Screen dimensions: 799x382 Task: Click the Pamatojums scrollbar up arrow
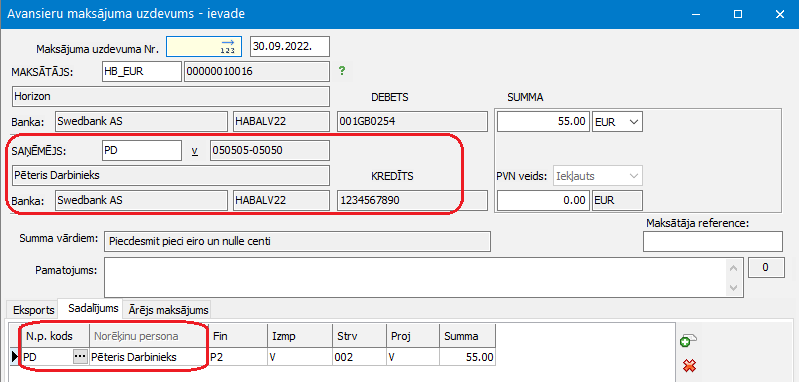[x=734, y=268]
